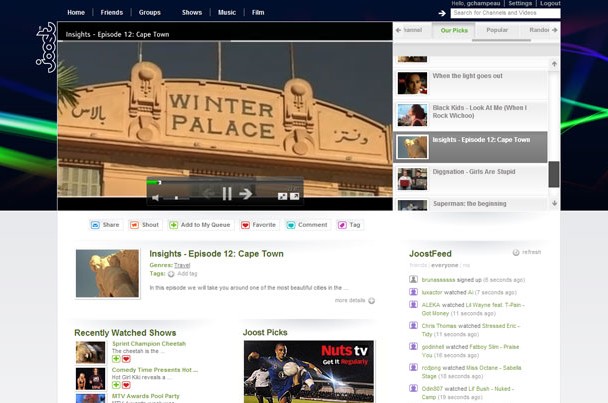Click rodjong user icon in feed

(x=413, y=367)
